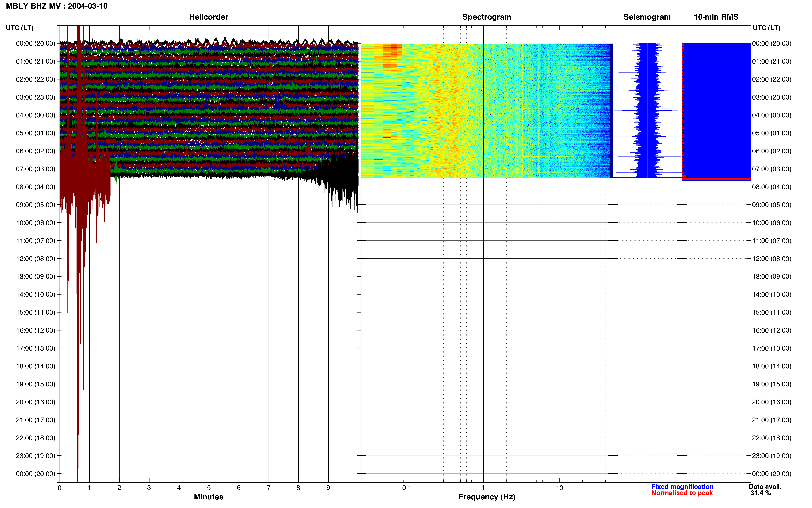Select the "10-min RMS" panel title
Image resolution: width=812 pixels, height=508 pixels.
[716, 17]
